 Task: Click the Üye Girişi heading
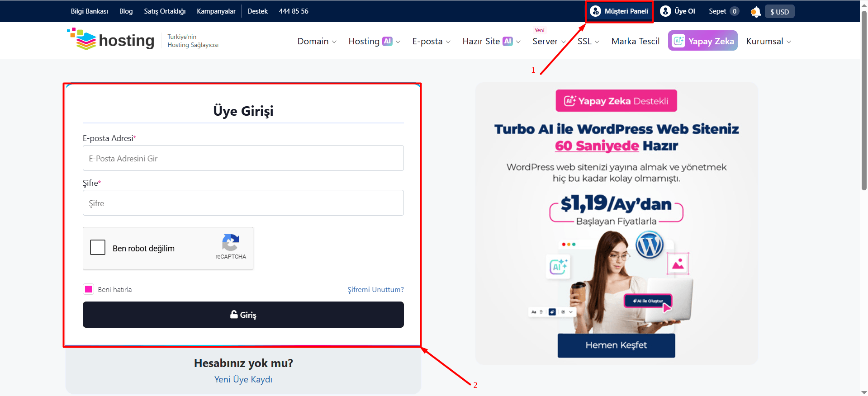pos(243,111)
